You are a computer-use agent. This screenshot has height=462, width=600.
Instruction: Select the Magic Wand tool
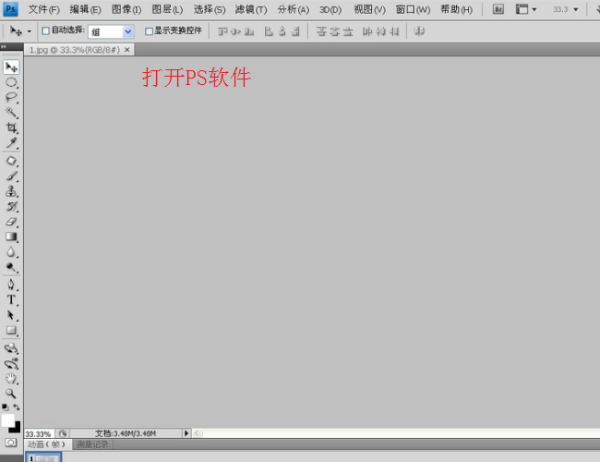(x=11, y=113)
